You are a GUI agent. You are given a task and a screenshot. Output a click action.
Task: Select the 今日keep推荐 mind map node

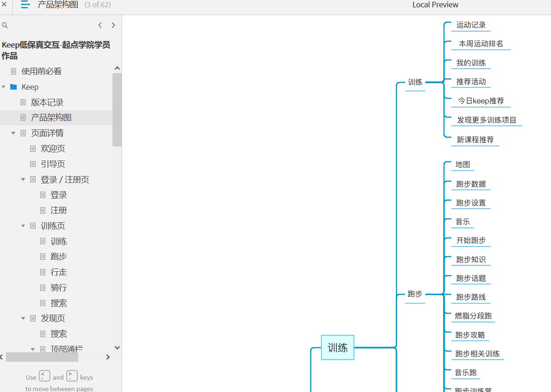point(481,101)
